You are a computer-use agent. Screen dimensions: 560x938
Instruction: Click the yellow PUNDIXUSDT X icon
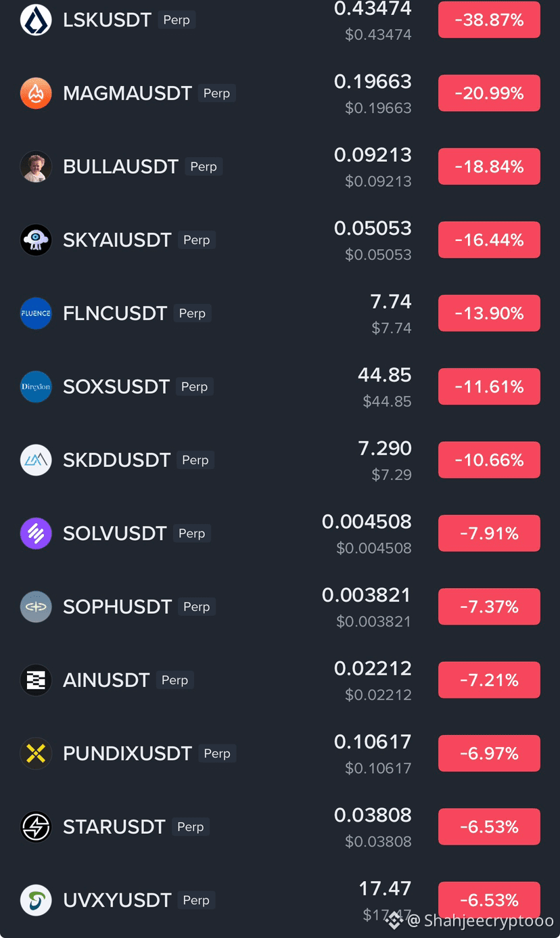tap(36, 753)
